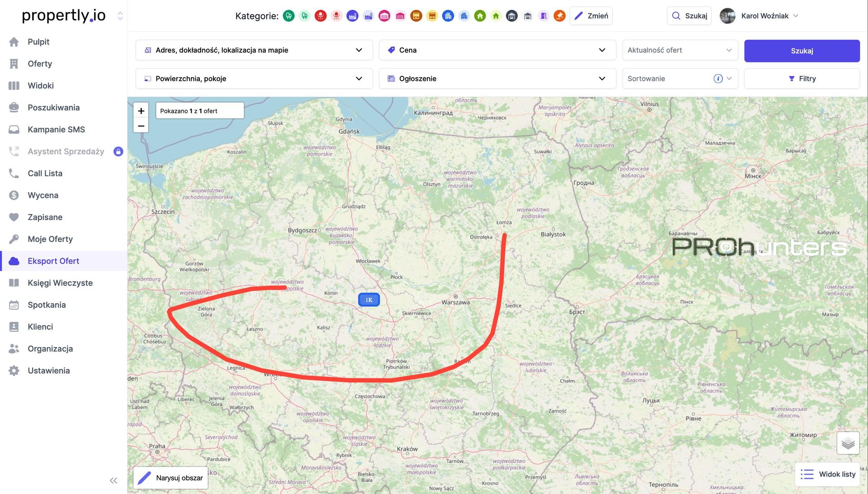Screen dimensions: 868x494
Task: Expand Powierzchnia, pokoje dropdown
Action: click(x=254, y=79)
